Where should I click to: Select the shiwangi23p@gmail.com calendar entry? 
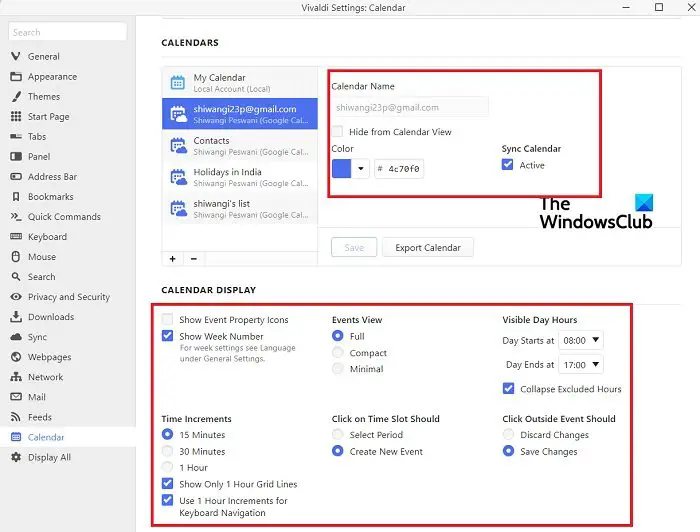coord(240,114)
